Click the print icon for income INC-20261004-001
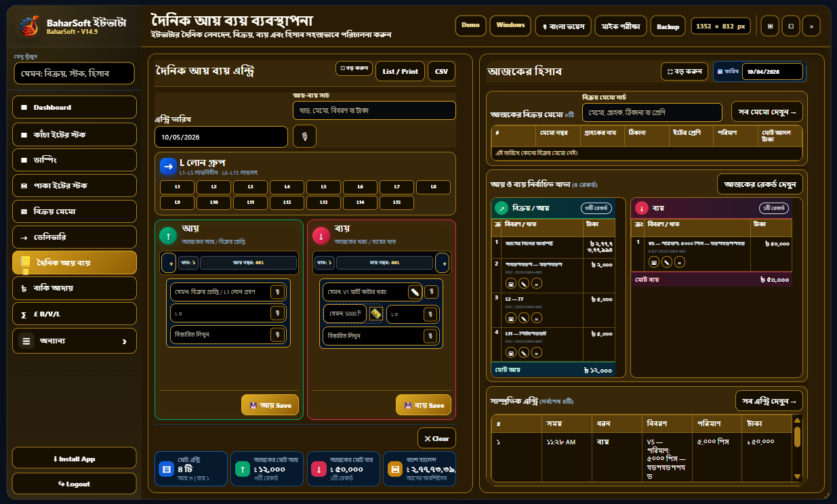The image size is (837, 504). [x=511, y=285]
